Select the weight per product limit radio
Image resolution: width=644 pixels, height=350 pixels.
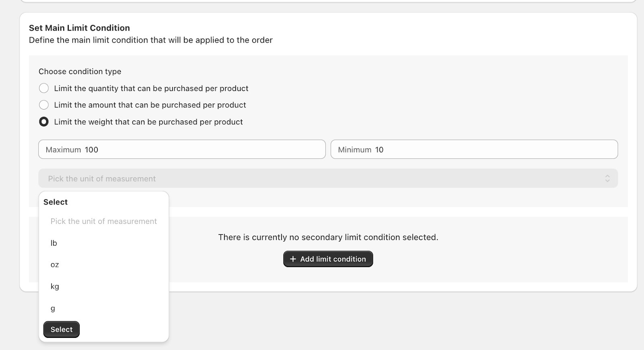click(44, 122)
